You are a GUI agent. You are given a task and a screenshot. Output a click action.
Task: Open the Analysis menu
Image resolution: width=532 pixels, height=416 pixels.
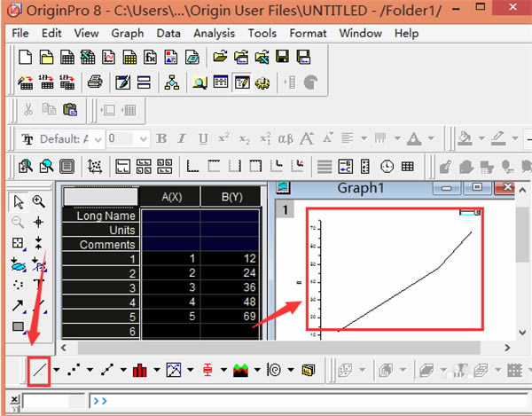coord(214,33)
